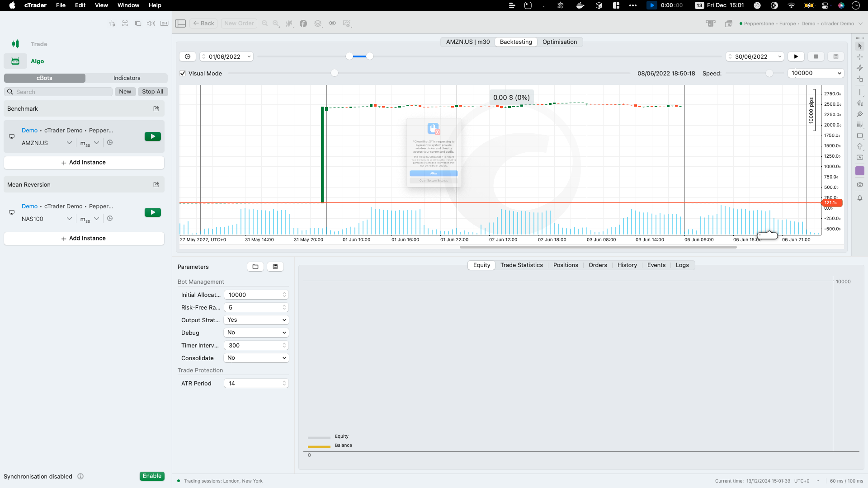Take a chart snapshot with camera icon
Image resolution: width=868 pixels, height=488 pixels.
click(x=860, y=185)
